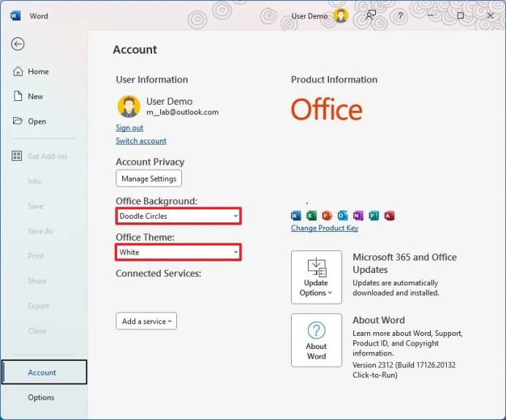Screen dimensions: 506x420
Task: Click the PowerPoint product icon
Action: 327,215
